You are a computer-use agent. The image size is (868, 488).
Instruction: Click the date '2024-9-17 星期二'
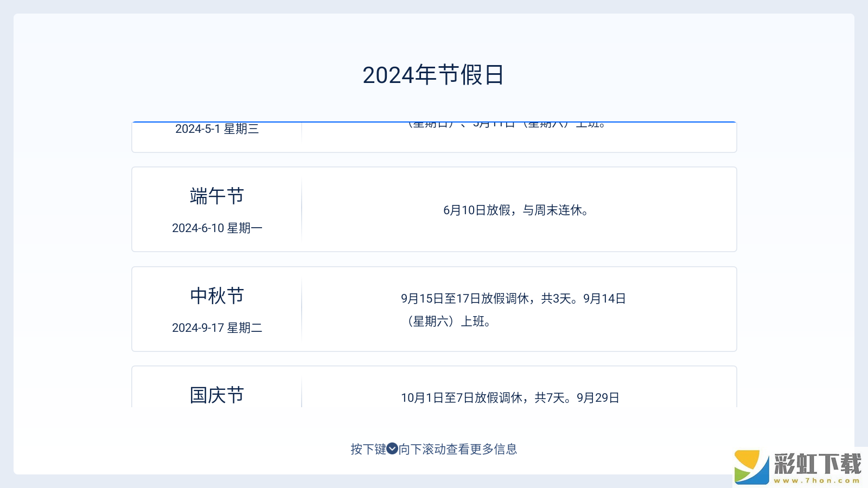pos(217,328)
